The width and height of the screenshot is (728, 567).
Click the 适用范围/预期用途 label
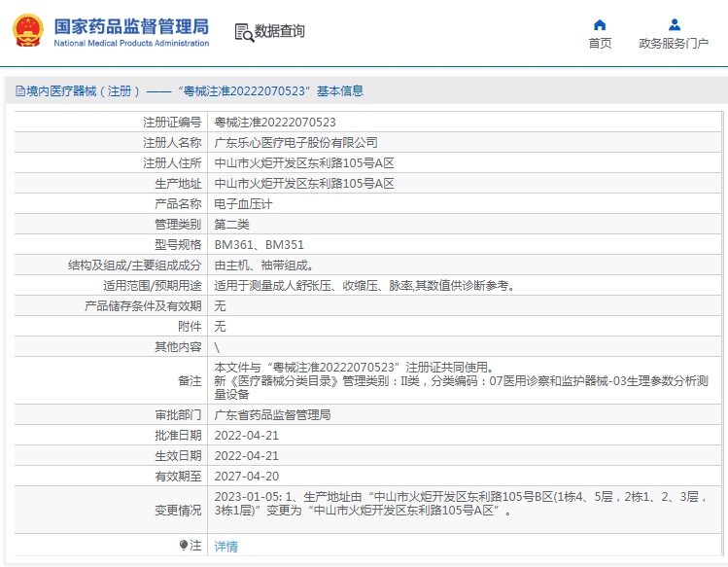pos(153,286)
